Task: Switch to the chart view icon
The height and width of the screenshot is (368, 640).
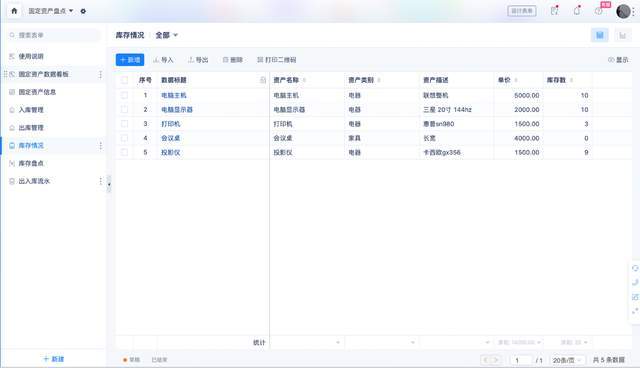Action: 622,35
